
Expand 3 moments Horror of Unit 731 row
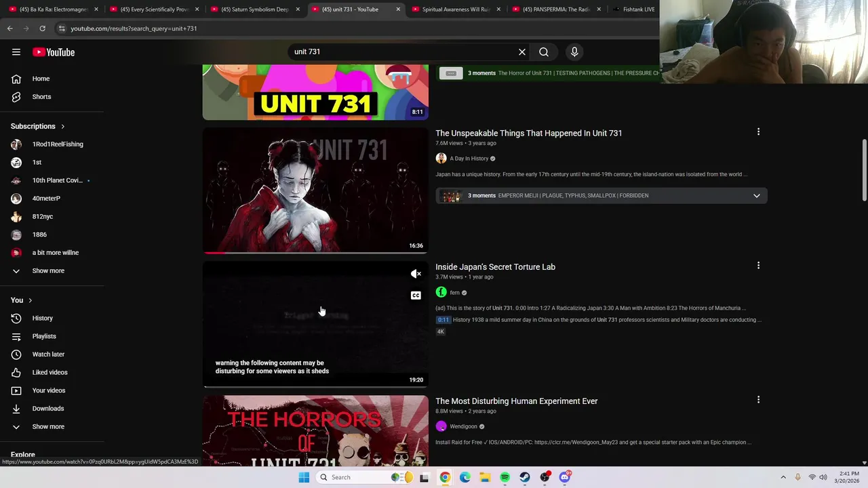click(549, 73)
